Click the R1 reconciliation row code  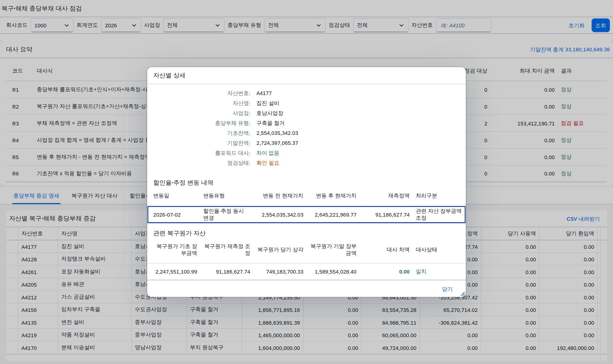[15, 90]
